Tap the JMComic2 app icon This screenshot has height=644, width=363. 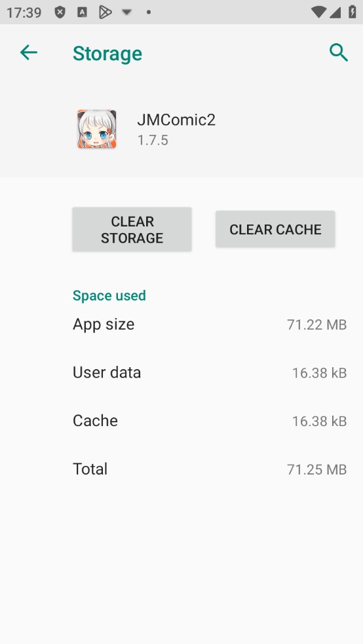(96, 129)
